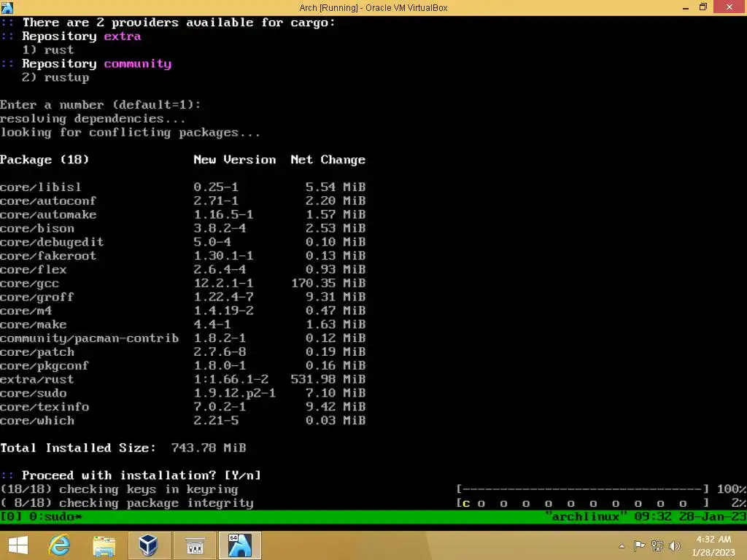Screen dimensions: 747x560
Task: Click the 'extra' repository name
Action: [x=123, y=36]
